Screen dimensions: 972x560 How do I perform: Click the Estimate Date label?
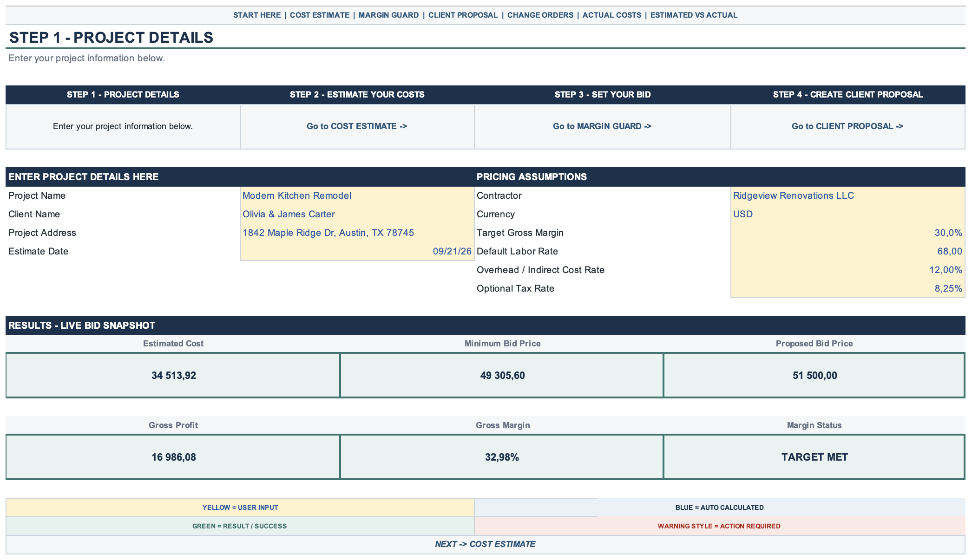point(38,251)
